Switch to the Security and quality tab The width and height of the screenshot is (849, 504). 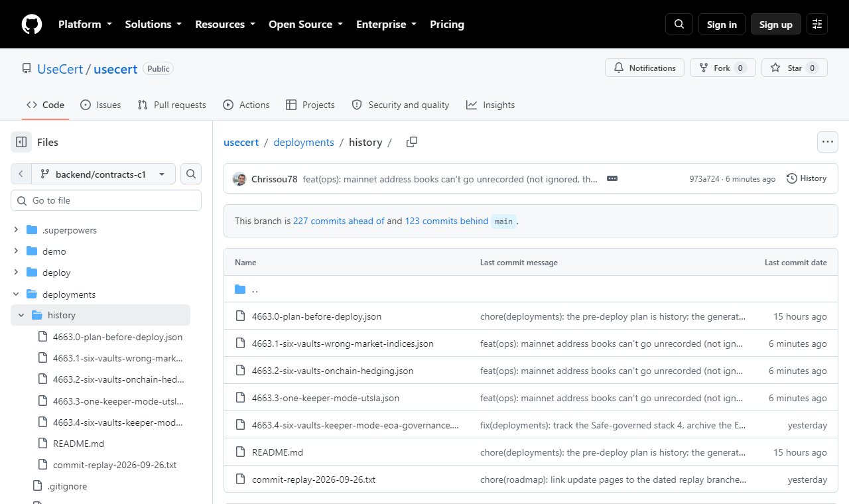coord(400,105)
